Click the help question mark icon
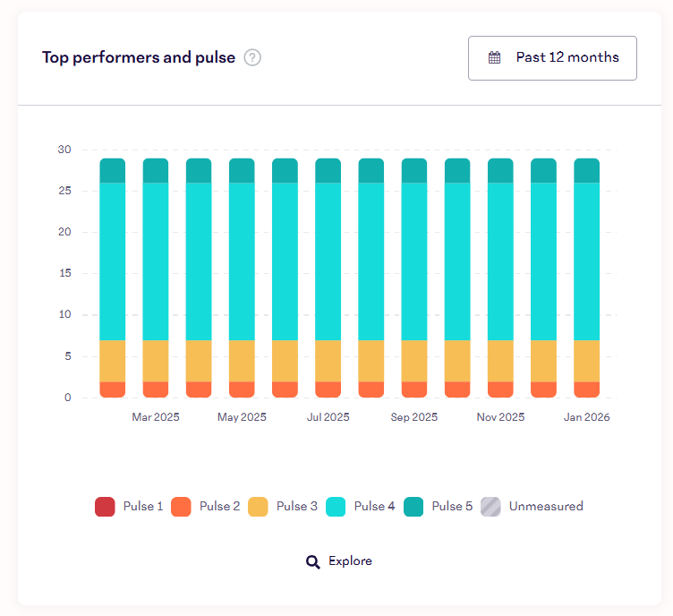The height and width of the screenshot is (616, 673). (x=252, y=58)
